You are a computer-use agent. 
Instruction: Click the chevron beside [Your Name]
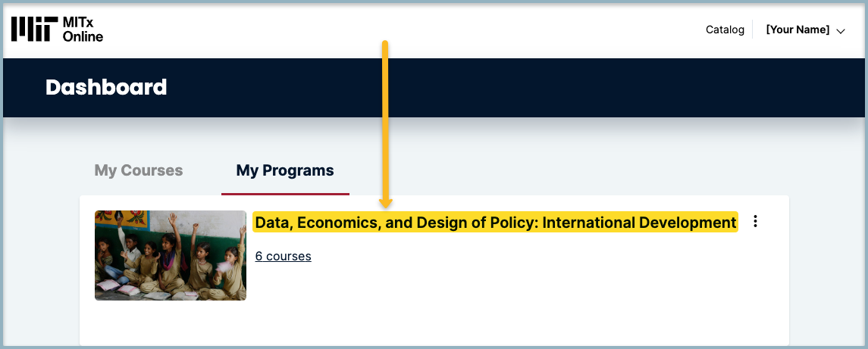(840, 31)
